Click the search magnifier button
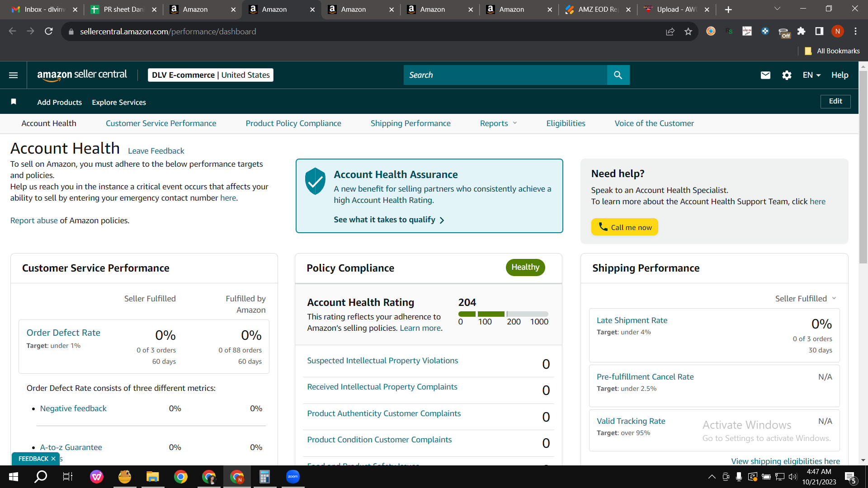 click(618, 75)
